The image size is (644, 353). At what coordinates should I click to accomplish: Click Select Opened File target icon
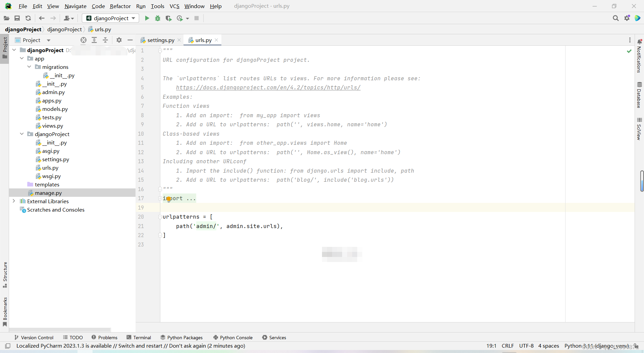pyautogui.click(x=84, y=40)
